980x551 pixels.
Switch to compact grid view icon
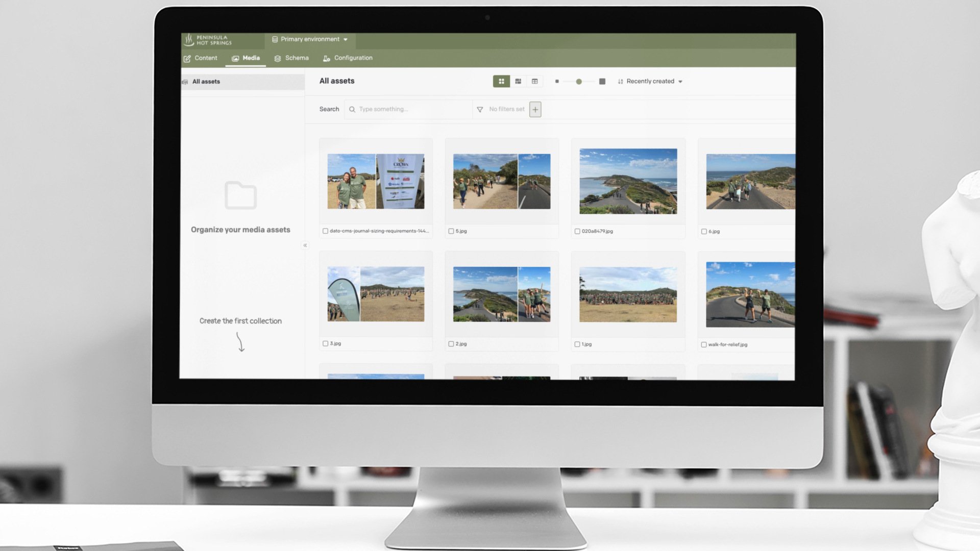pos(501,81)
